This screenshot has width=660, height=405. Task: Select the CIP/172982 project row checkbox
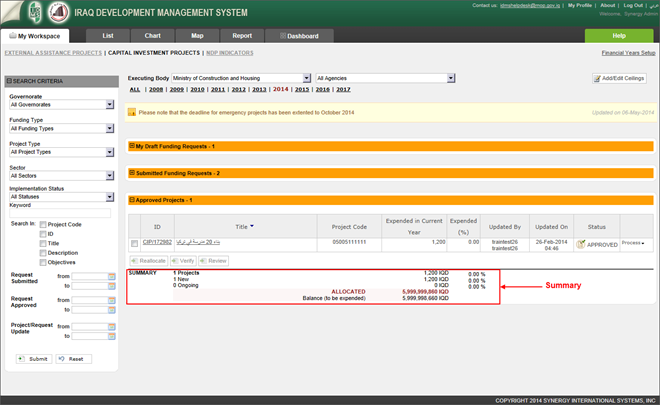[x=134, y=243]
